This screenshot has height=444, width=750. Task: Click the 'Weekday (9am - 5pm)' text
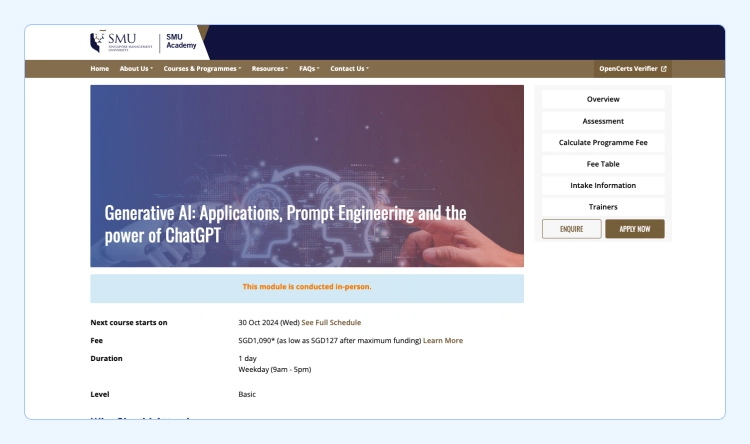(275, 369)
